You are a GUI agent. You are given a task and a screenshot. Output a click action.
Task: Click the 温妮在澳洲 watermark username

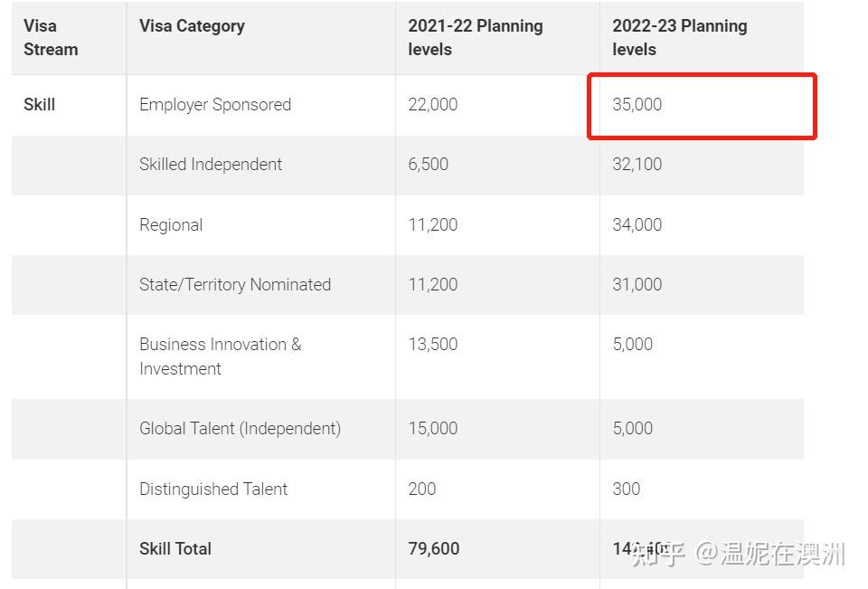[781, 553]
